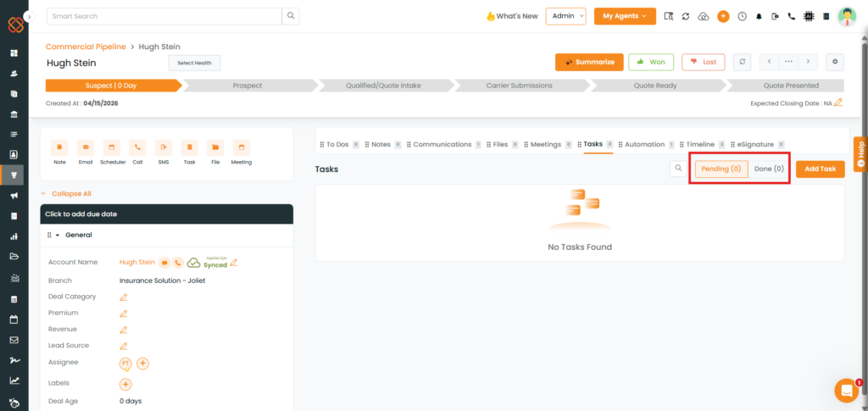Expand the My Agents dropdown

tap(624, 16)
